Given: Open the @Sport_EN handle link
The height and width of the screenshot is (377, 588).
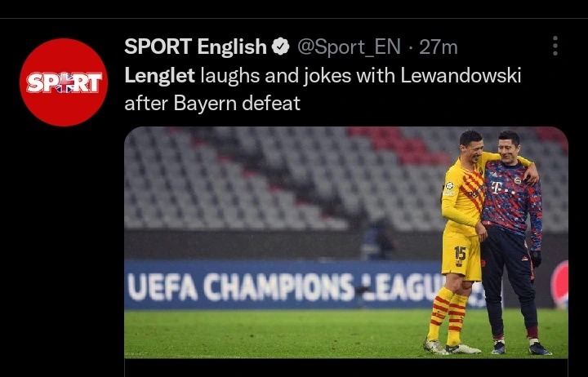Looking at the screenshot, I should pyautogui.click(x=350, y=47).
